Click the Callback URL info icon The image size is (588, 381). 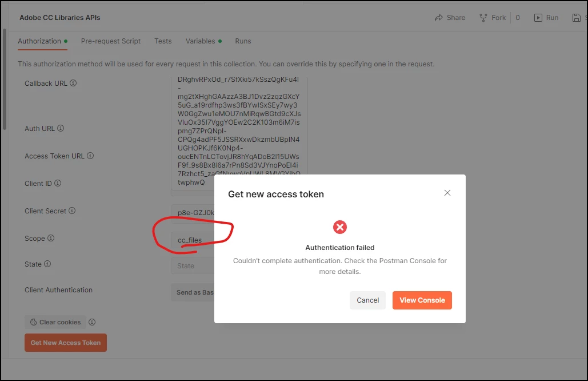coord(73,83)
